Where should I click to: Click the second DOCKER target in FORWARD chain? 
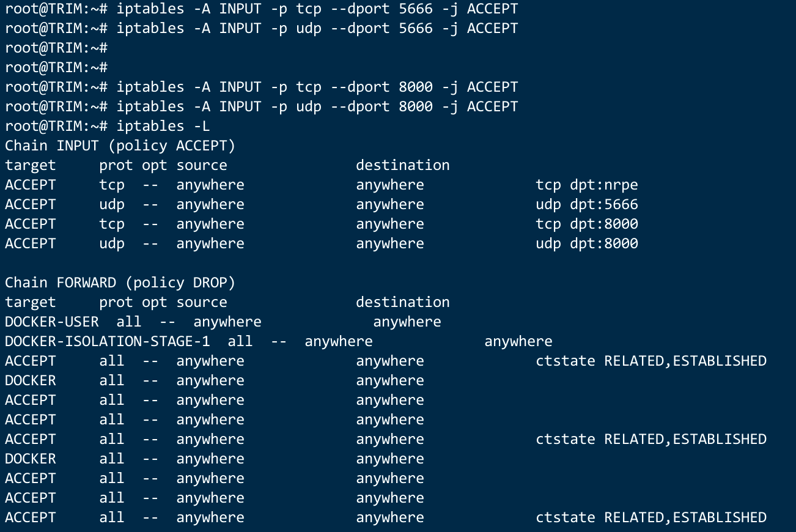click(31, 459)
